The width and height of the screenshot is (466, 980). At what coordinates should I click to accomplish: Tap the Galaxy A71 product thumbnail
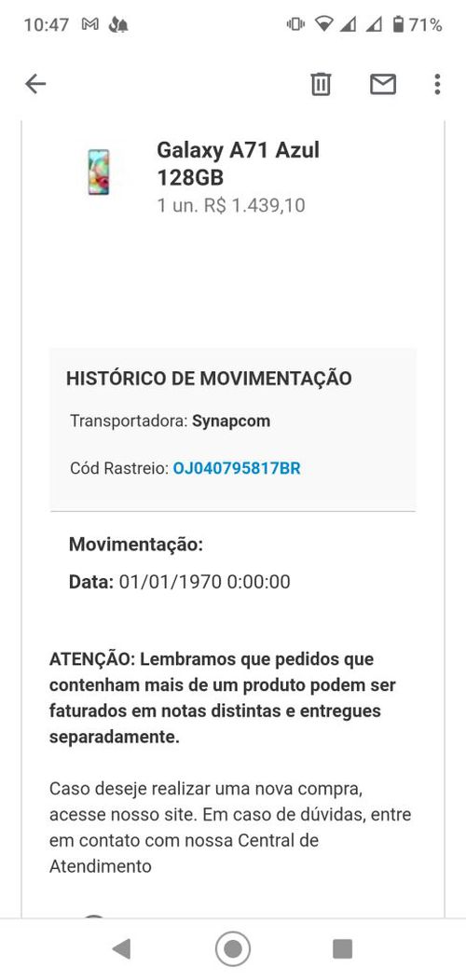(x=98, y=172)
